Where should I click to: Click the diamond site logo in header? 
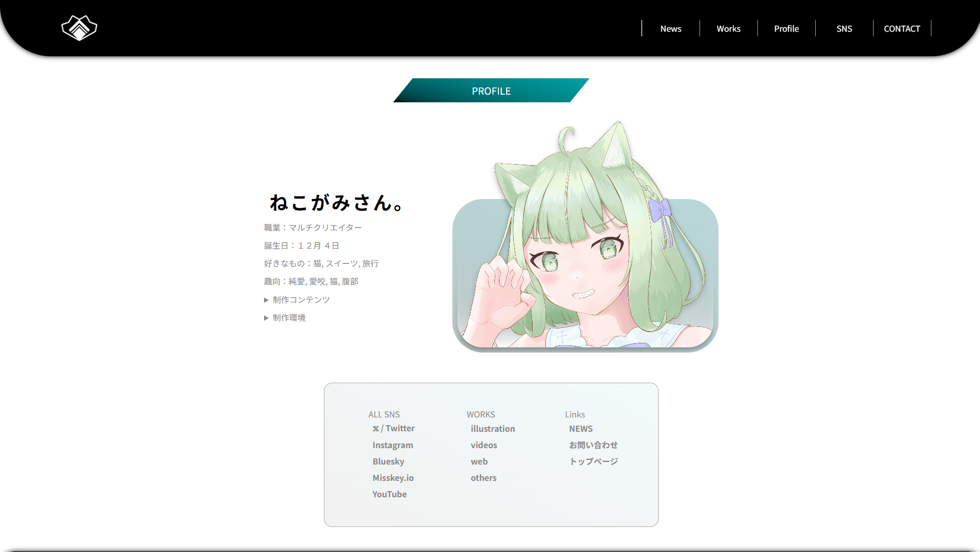click(79, 28)
